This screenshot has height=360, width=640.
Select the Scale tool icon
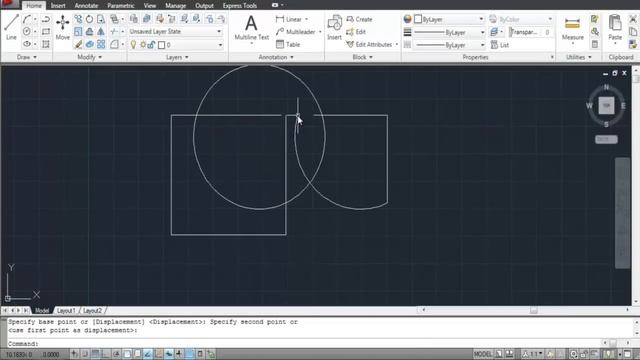coord(78,31)
